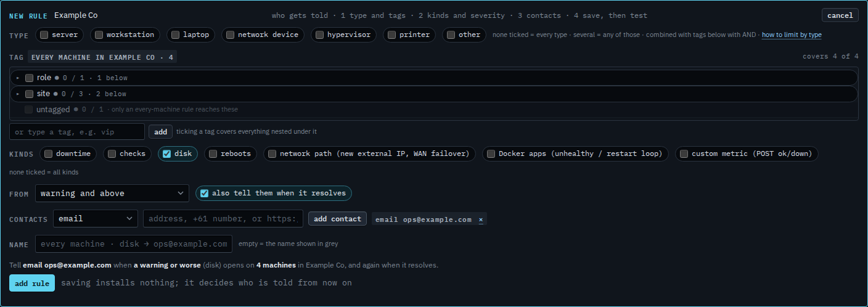This screenshot has width=868, height=307.
Task: Enable the downtime kind
Action: point(48,153)
